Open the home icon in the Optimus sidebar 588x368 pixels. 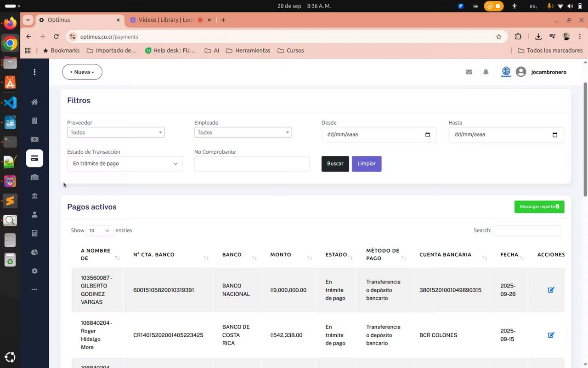tap(34, 102)
